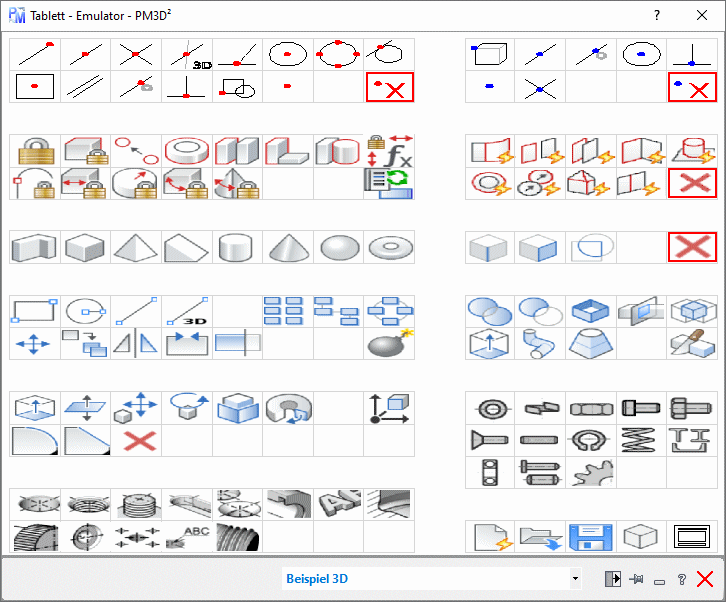
Task: Open the Beispiel 3D dropdown arrow
Action: [x=575, y=579]
